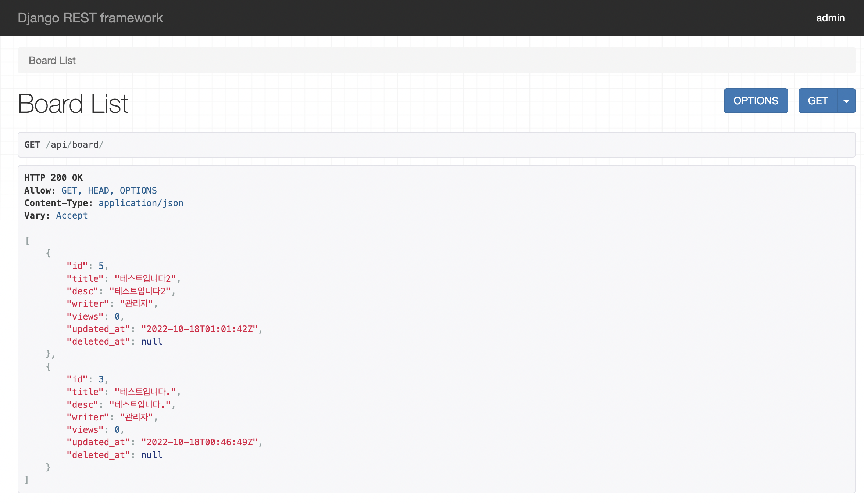Open the admin user menu

click(x=830, y=18)
